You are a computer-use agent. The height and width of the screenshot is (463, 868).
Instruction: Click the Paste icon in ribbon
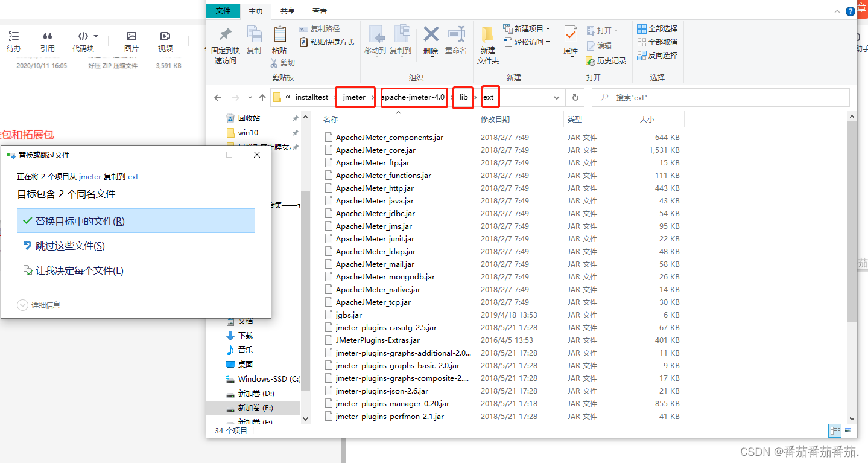point(279,34)
